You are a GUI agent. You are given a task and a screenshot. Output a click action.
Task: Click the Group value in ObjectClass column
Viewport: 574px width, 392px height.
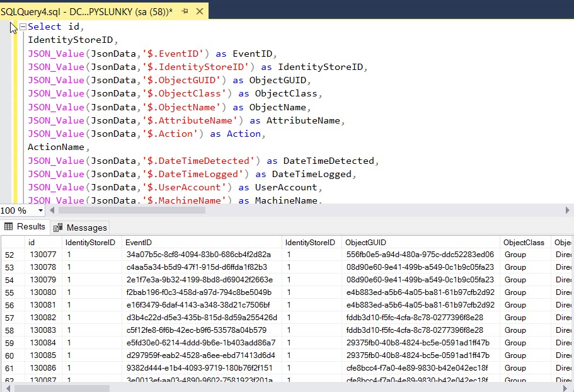coord(515,254)
